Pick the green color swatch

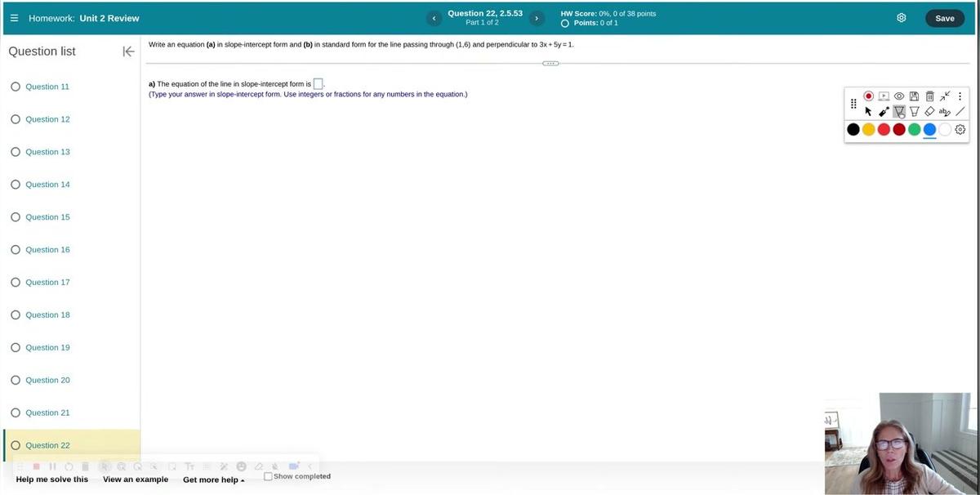click(x=914, y=129)
